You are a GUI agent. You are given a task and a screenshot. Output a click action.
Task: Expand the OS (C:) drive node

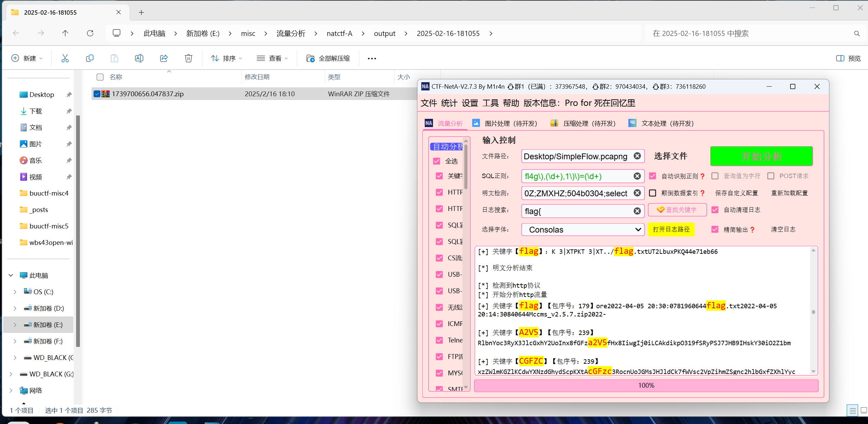(15, 292)
